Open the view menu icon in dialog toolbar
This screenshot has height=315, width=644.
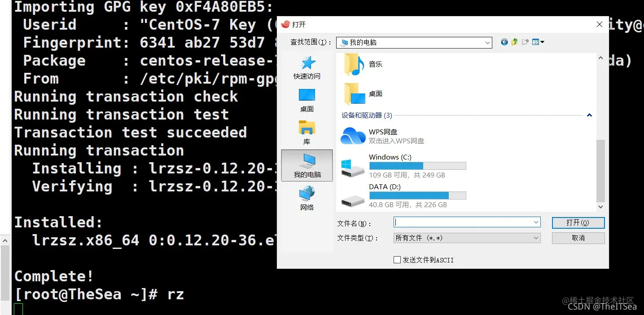point(538,42)
